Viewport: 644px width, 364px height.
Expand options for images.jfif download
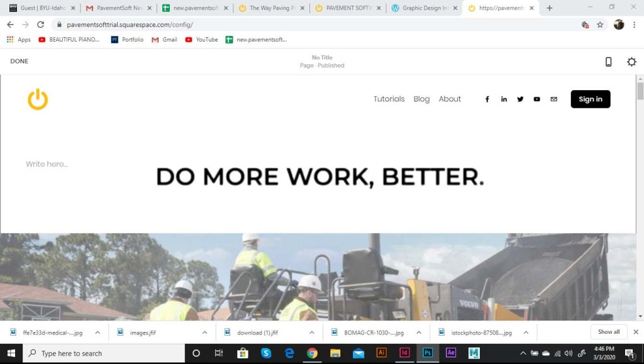pyautogui.click(x=205, y=333)
